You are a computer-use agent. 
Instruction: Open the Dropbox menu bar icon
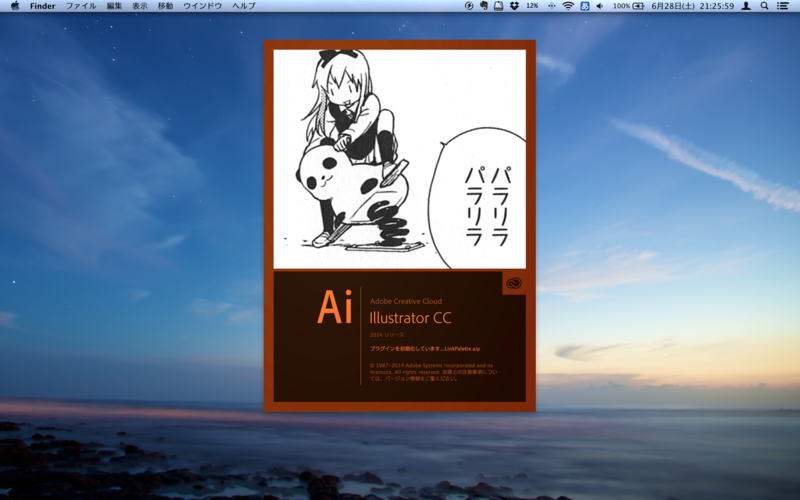point(514,6)
